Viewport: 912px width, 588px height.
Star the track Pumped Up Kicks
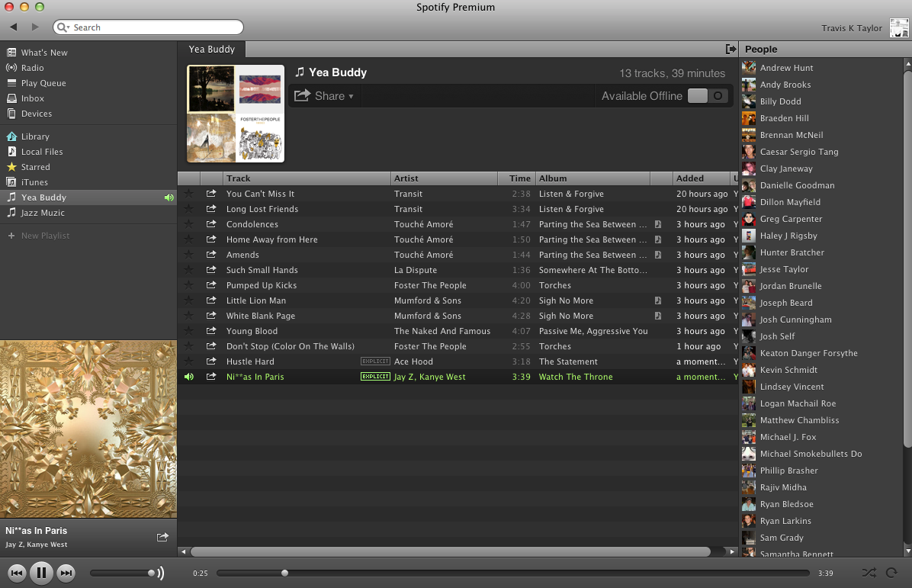click(x=188, y=285)
